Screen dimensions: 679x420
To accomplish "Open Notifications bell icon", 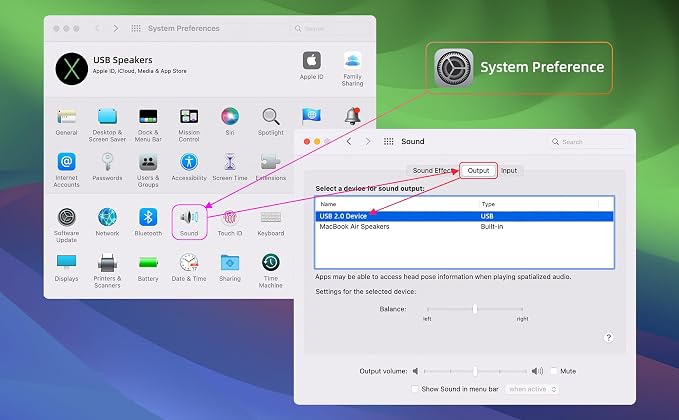I will tap(352, 116).
